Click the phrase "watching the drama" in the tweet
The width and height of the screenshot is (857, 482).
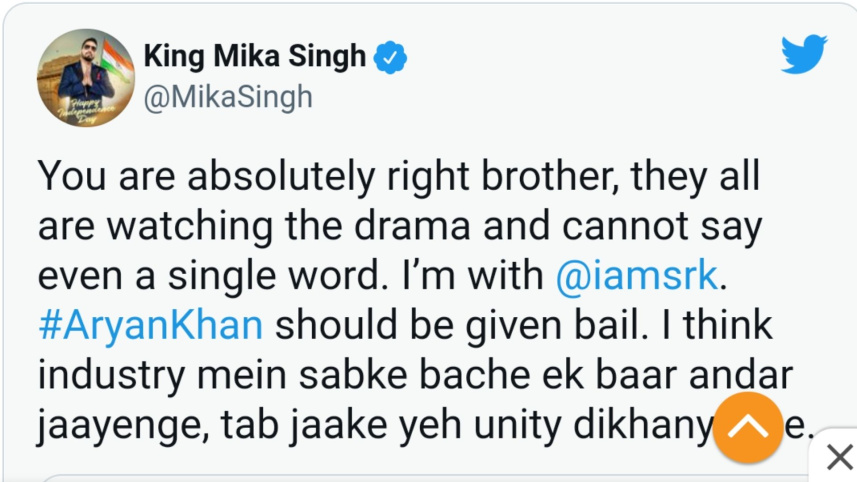tap(250, 226)
